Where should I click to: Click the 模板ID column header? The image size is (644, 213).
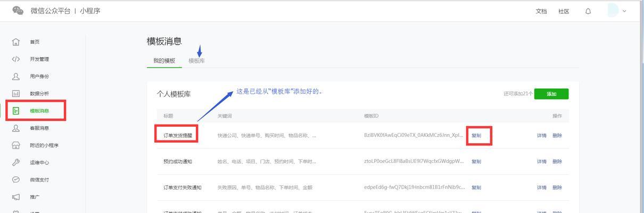(371, 116)
